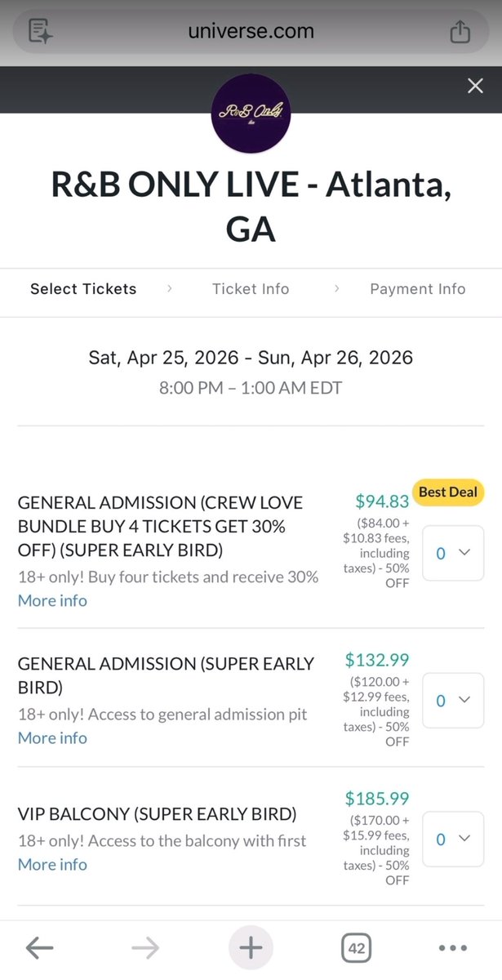This screenshot has height=980, width=502.
Task: Tap the R&B Only round logo
Action: (x=251, y=112)
